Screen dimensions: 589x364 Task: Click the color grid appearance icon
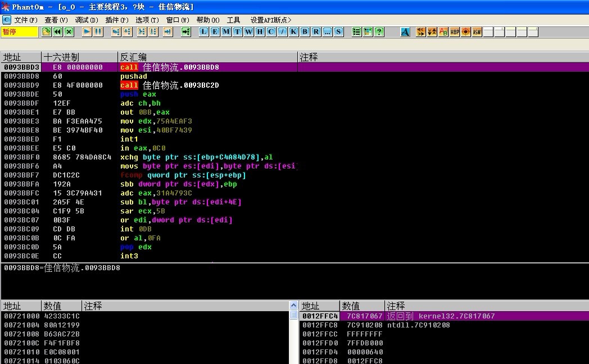point(368,32)
